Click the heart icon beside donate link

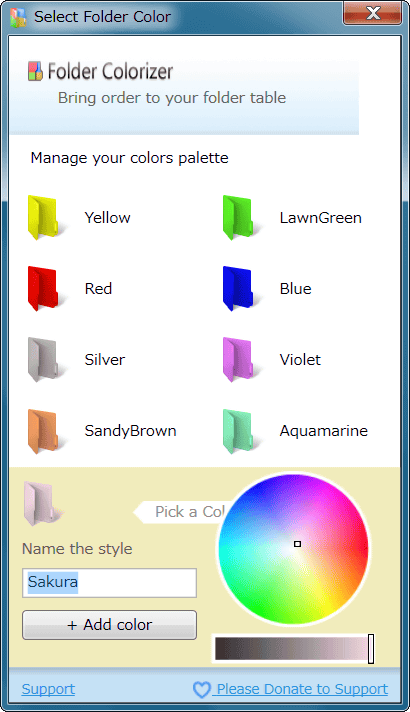click(x=202, y=690)
